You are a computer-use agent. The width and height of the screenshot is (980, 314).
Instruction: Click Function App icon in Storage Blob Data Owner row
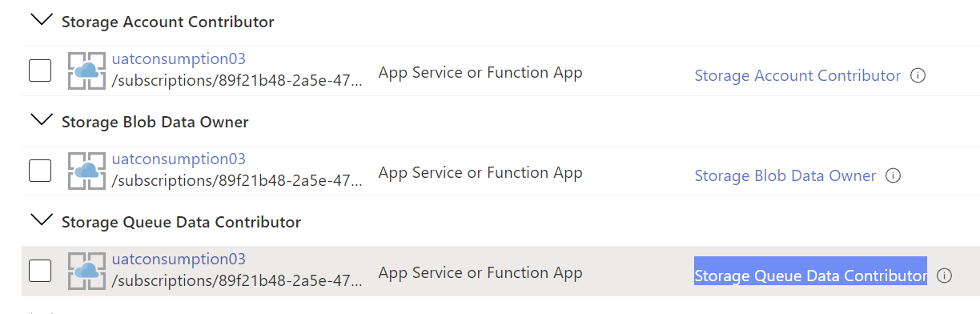87,171
